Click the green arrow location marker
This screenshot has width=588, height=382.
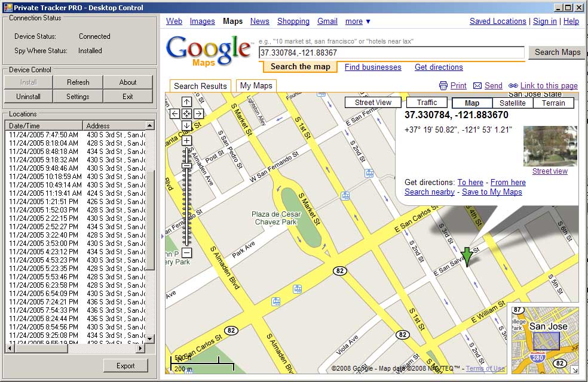click(x=467, y=257)
